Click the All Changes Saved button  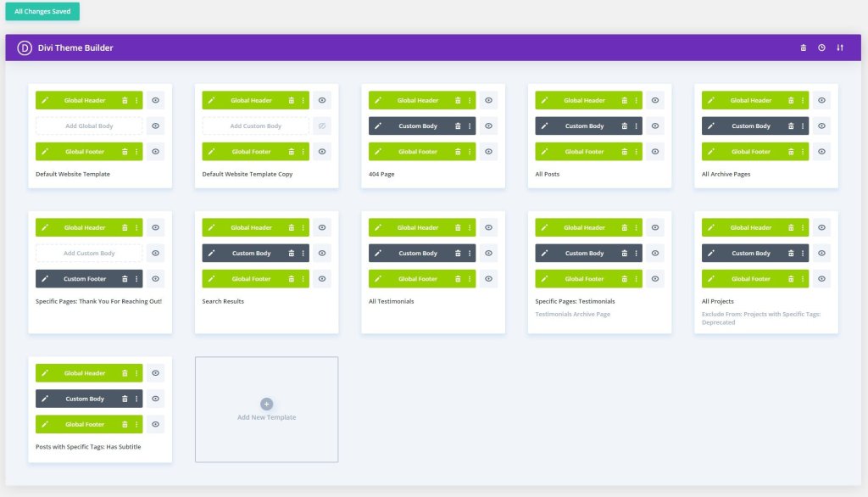[42, 11]
